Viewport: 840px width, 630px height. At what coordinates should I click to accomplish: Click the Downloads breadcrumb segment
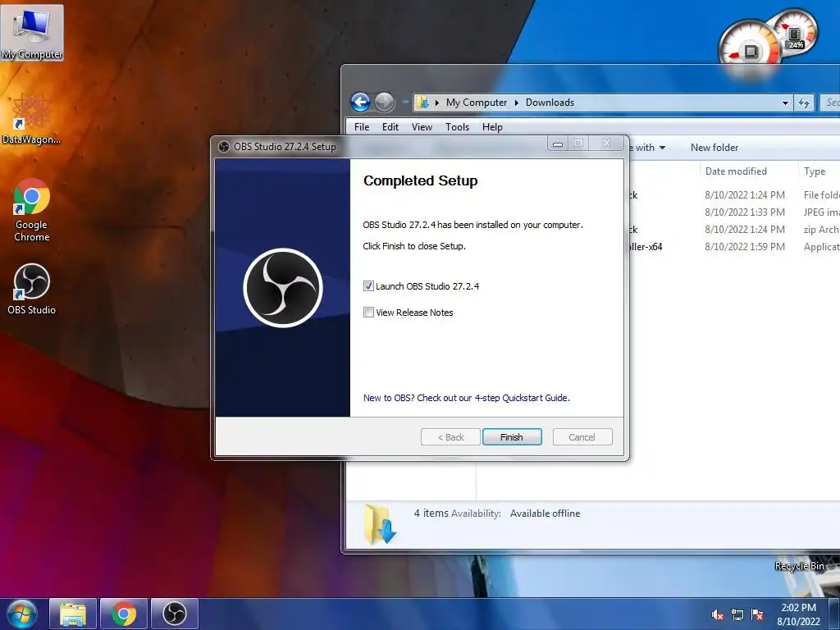click(x=550, y=103)
